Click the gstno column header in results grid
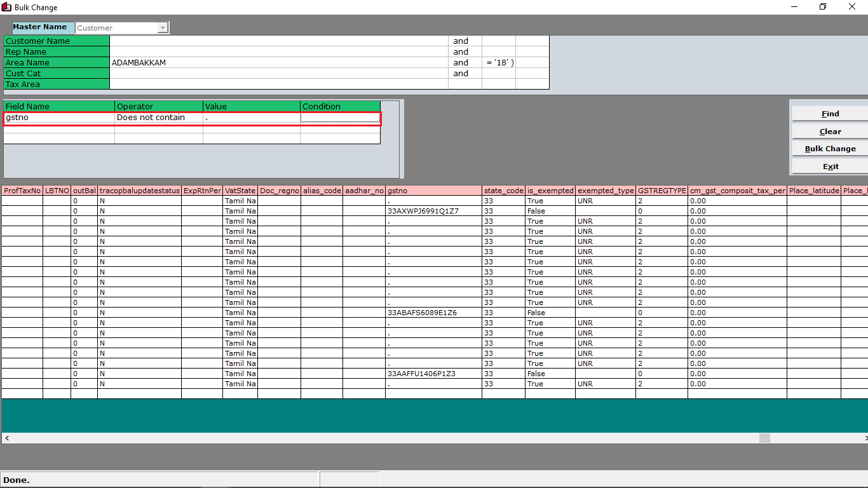This screenshot has height=488, width=868. pyautogui.click(x=434, y=191)
